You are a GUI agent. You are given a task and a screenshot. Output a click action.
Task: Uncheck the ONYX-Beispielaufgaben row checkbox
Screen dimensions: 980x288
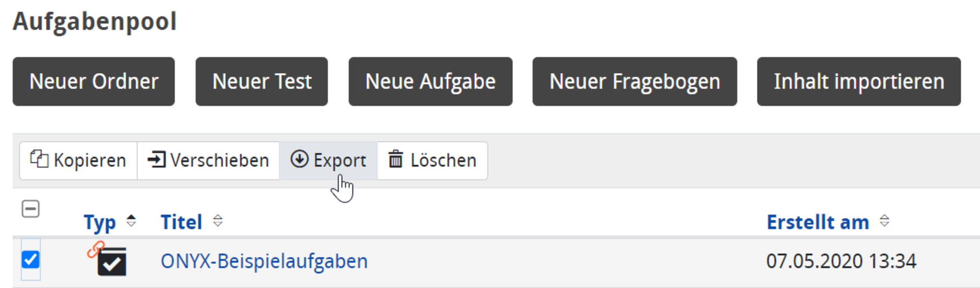[31, 260]
